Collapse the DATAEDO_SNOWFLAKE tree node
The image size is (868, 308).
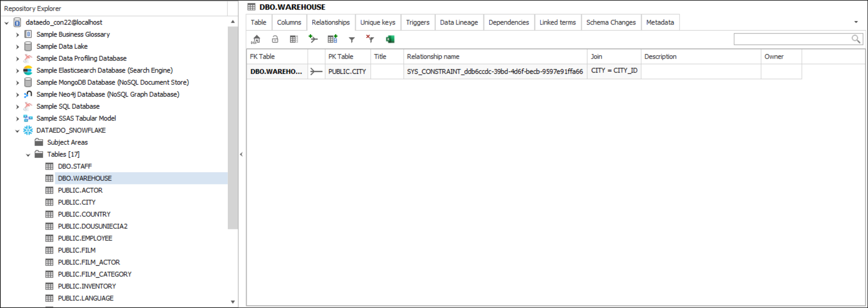click(18, 130)
